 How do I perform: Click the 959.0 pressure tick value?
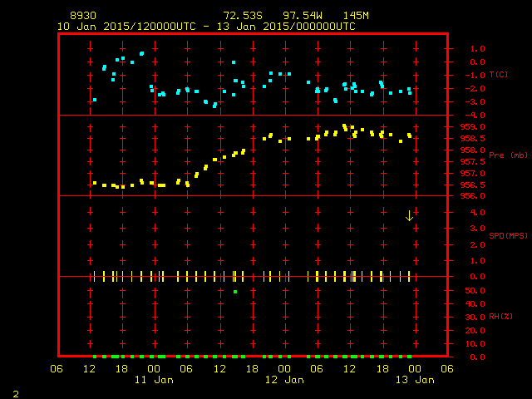point(473,127)
